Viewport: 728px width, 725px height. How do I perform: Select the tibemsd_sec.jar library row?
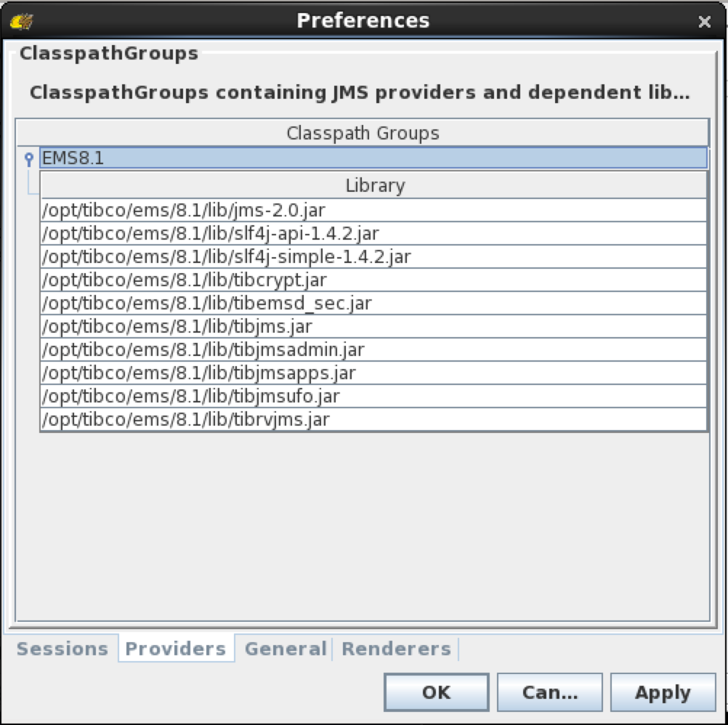pos(373,303)
